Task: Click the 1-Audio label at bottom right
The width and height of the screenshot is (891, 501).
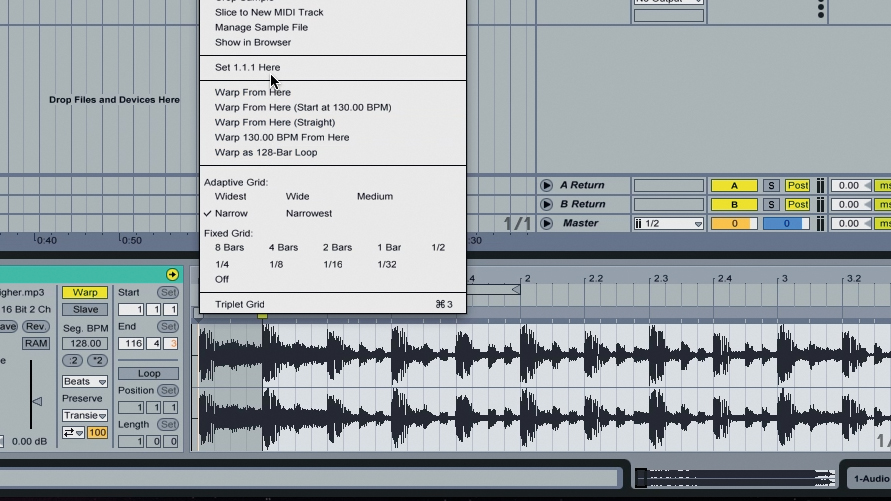Action: coord(871,479)
